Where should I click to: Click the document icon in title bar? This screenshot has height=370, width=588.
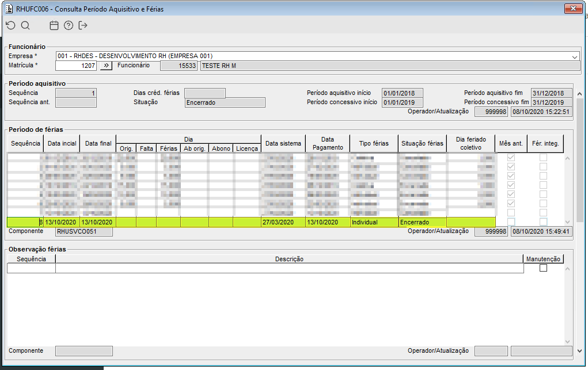click(x=9, y=8)
